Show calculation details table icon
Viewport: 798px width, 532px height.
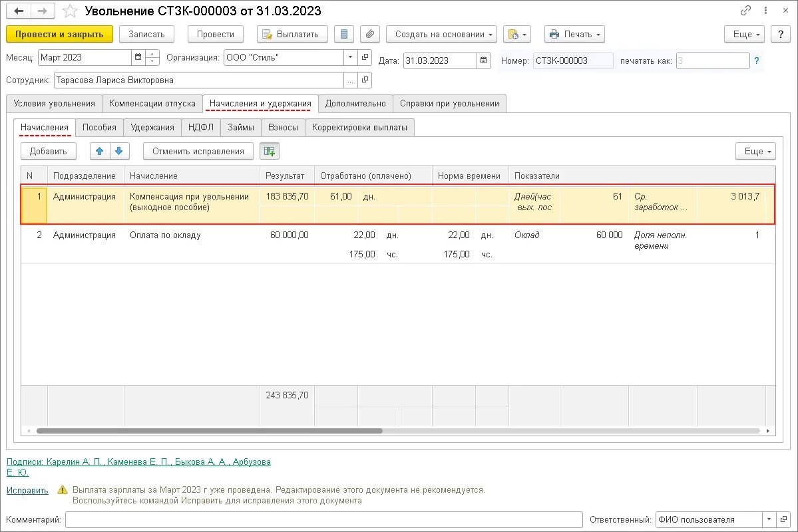point(270,151)
